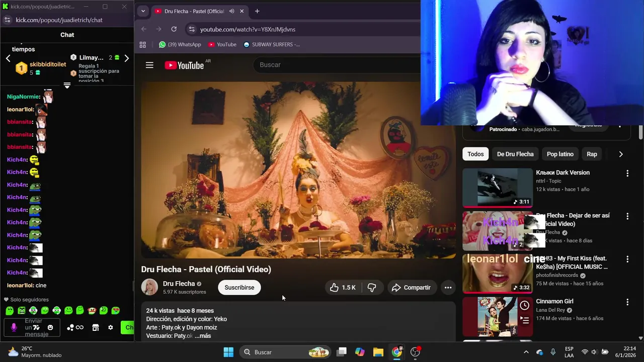644x362 pixels.
Task: Add Cinnamon Girl to queue via thumbnail icon
Action: [525, 320]
